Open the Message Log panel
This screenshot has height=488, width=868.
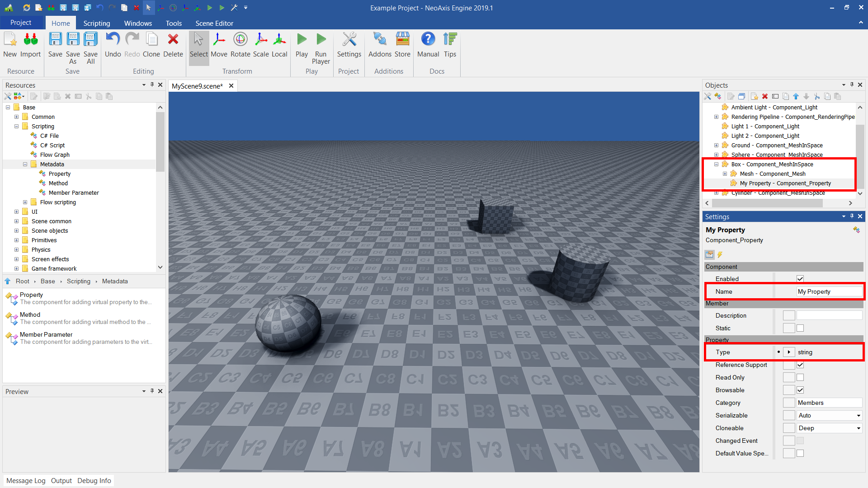click(26, 480)
